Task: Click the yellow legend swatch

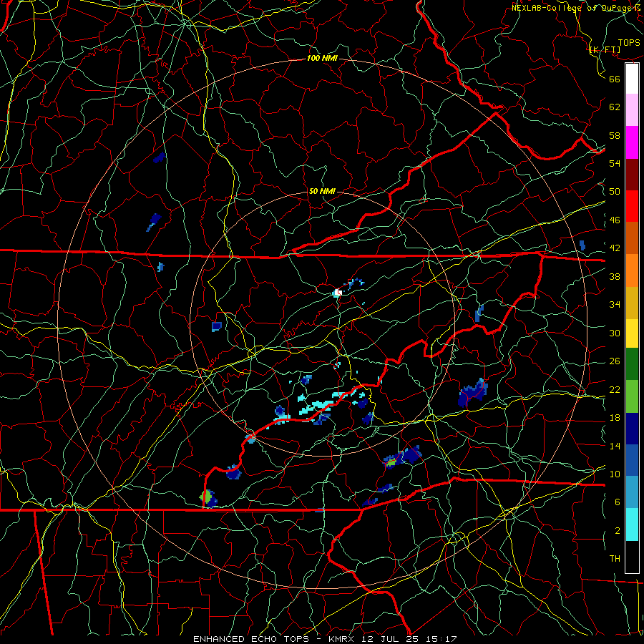Action: click(x=632, y=333)
